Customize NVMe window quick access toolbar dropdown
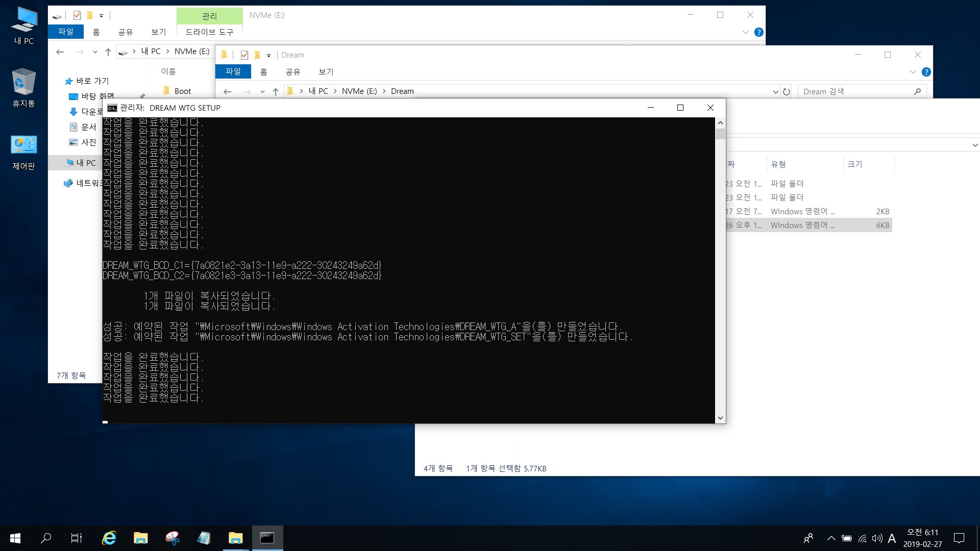The image size is (980, 551). 101,15
